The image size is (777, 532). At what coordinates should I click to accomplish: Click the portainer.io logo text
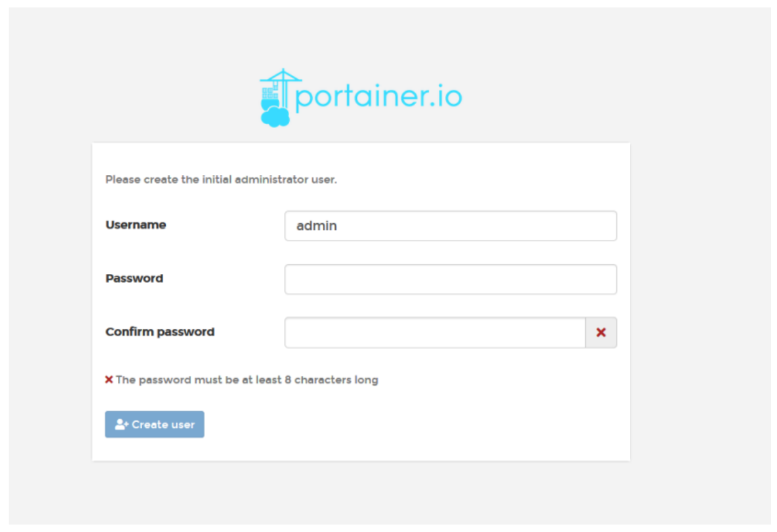click(379, 97)
